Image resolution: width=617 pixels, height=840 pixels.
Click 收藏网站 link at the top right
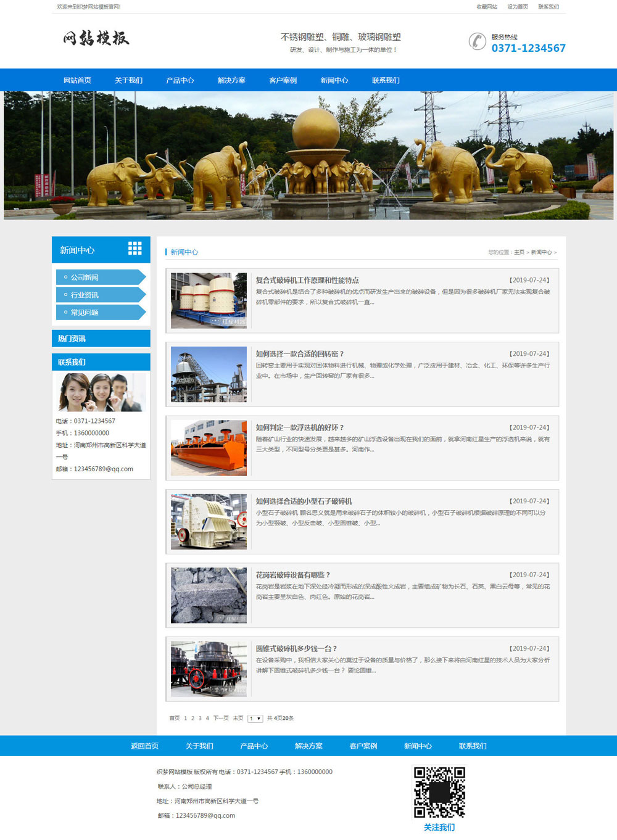[486, 7]
